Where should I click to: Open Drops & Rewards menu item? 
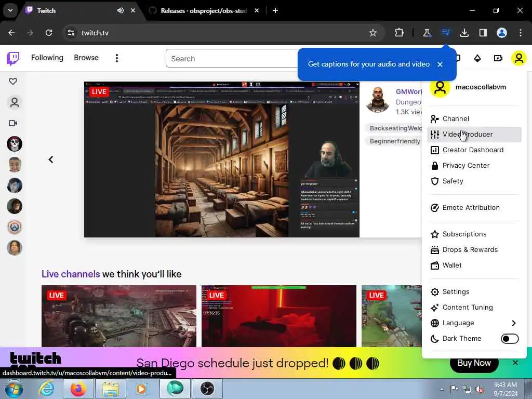point(474,250)
